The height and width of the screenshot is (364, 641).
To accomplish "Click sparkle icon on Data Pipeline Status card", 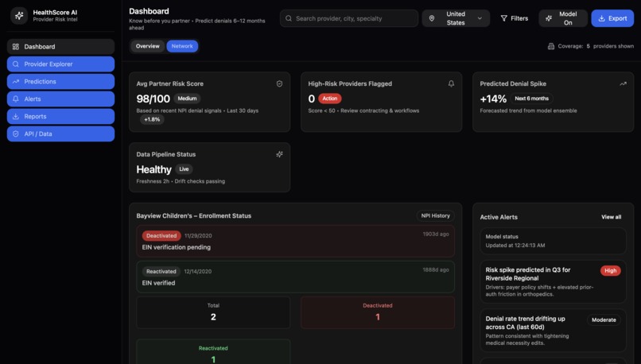I will coord(279,154).
